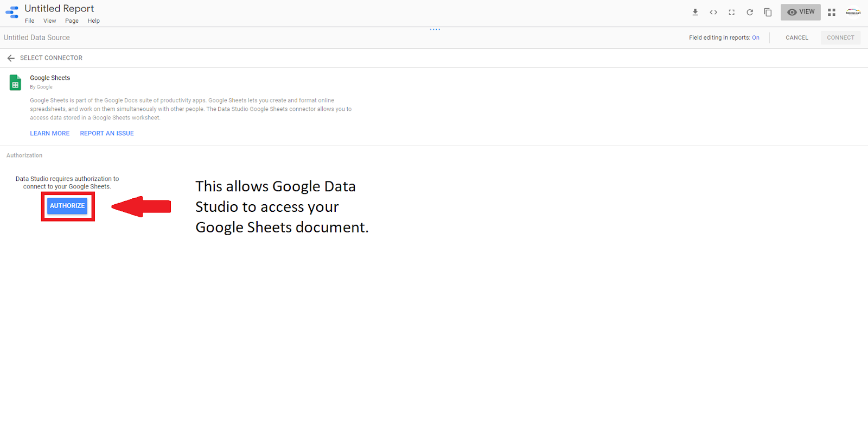Open the View menu
Image resolution: width=868 pixels, height=422 pixels.
50,21
